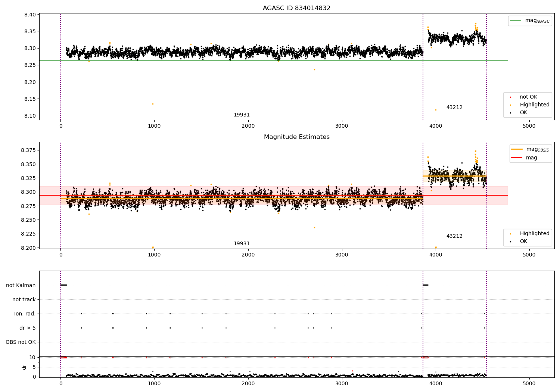
Task: Click the 'OBS not OK' axis label
Action: [x=21, y=342]
